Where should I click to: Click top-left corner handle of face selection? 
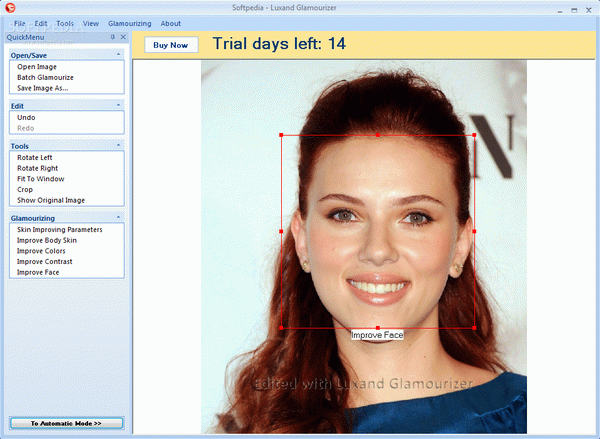tap(281, 135)
